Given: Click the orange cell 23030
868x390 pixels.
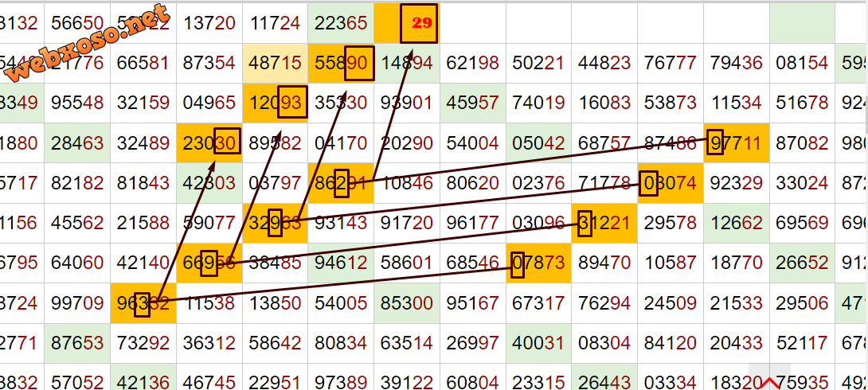Looking at the screenshot, I should (x=209, y=143).
